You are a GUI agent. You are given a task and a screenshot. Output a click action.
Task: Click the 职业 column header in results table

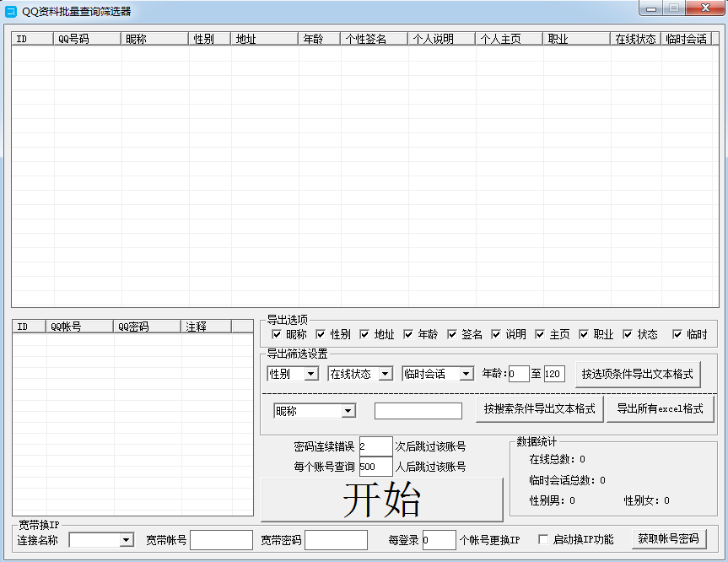coord(577,39)
